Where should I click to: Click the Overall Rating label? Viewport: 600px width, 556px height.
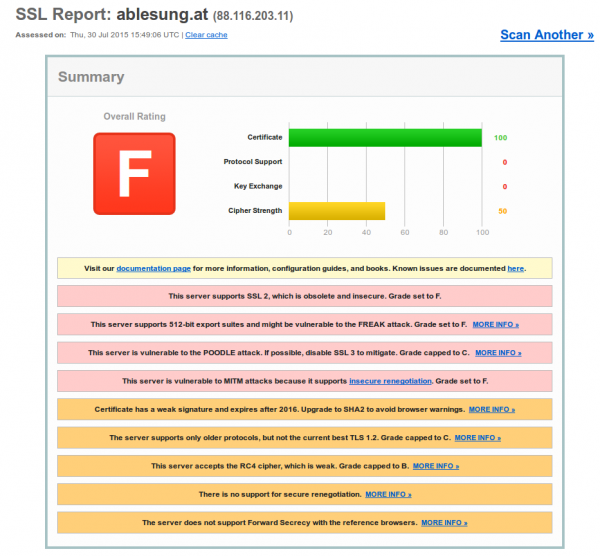[134, 116]
